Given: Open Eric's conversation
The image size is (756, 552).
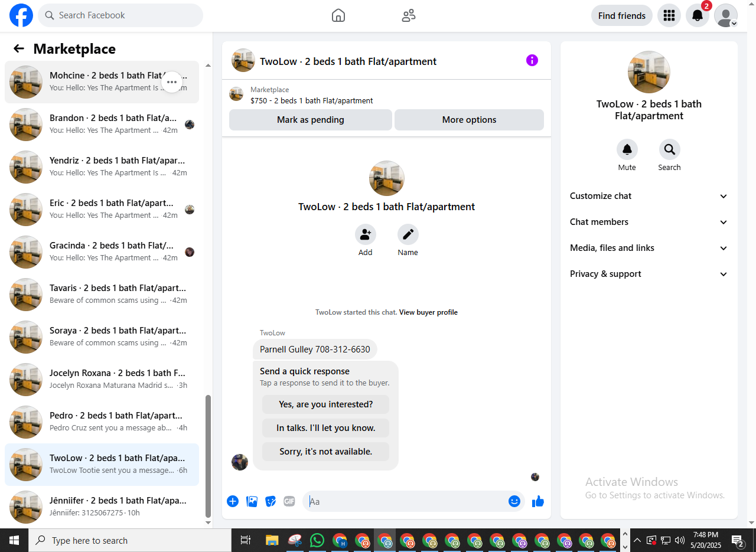Looking at the screenshot, I should coord(102,210).
